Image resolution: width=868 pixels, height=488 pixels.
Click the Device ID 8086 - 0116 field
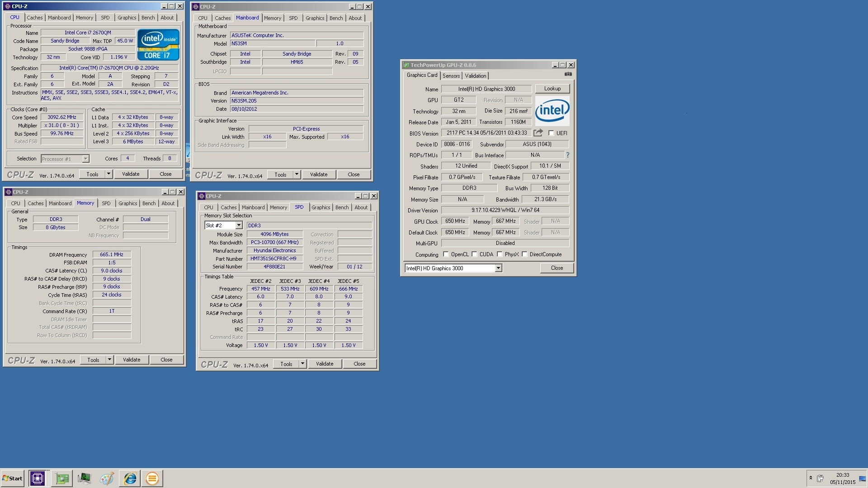point(457,144)
